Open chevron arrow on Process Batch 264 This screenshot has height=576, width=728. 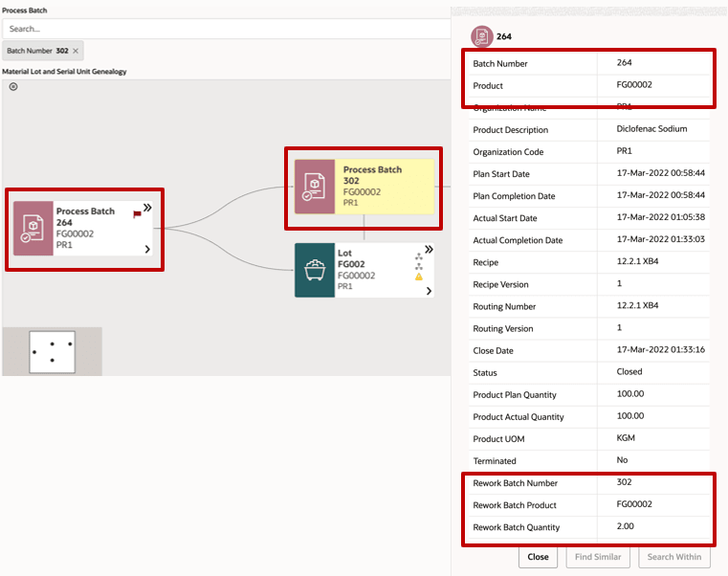(147, 250)
